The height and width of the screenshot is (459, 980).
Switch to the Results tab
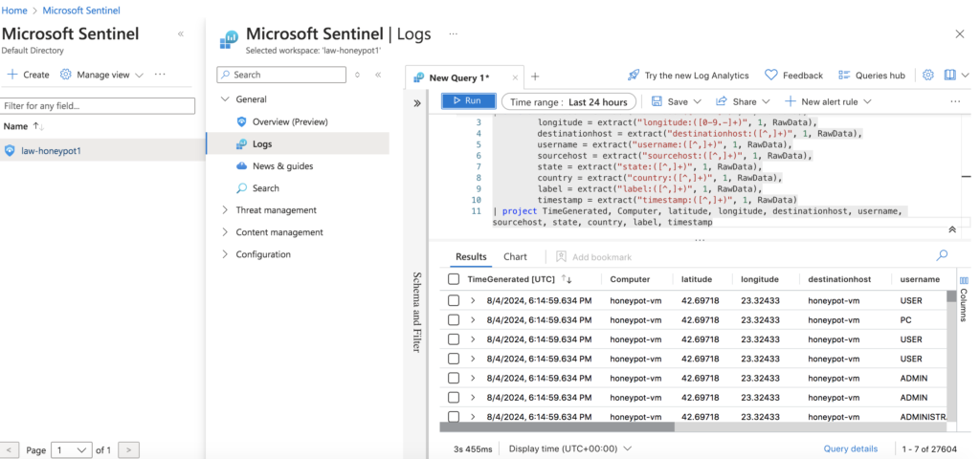471,256
